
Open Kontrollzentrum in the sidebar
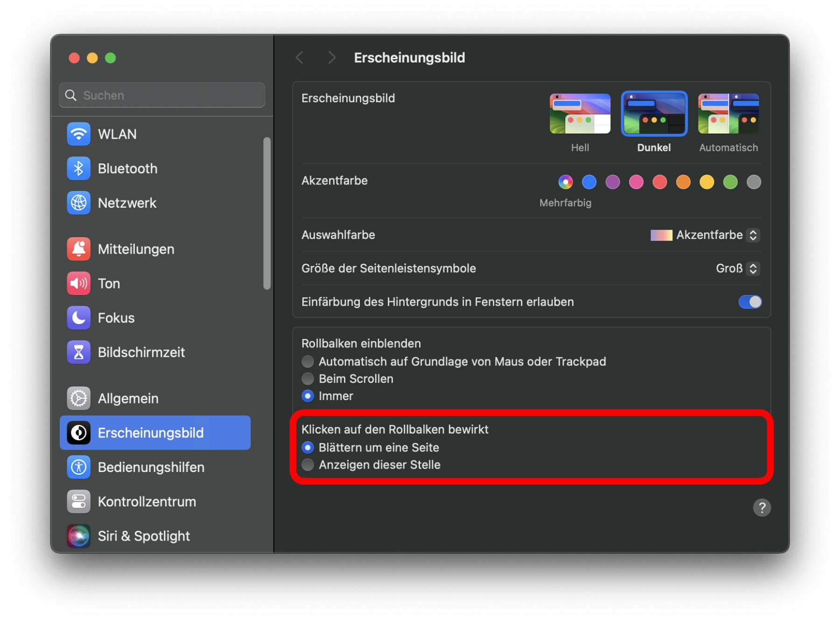click(147, 502)
